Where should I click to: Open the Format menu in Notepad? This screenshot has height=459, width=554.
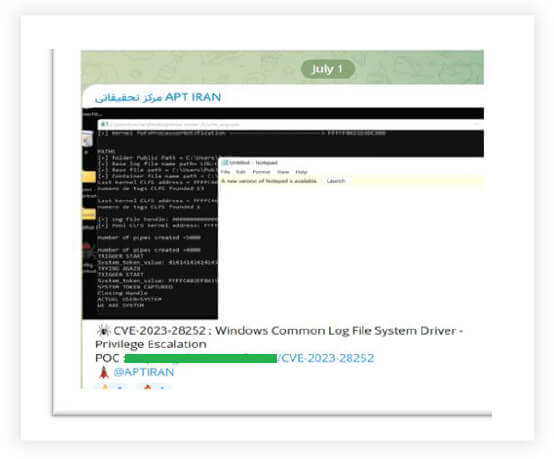click(x=261, y=172)
